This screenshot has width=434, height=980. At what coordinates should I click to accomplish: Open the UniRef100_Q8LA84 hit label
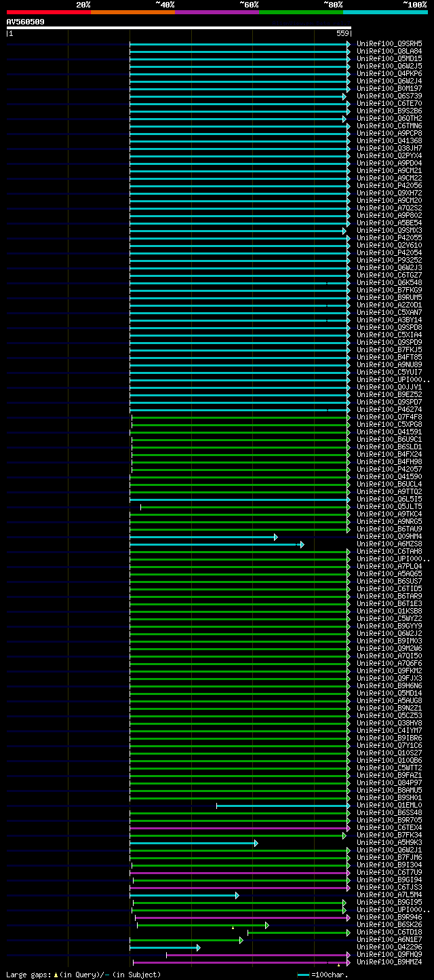pos(389,51)
